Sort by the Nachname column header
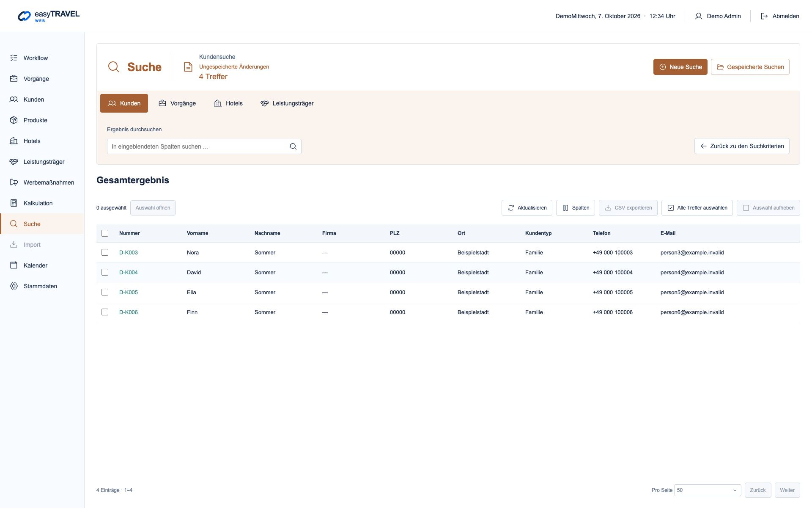The height and width of the screenshot is (508, 812). click(267, 233)
